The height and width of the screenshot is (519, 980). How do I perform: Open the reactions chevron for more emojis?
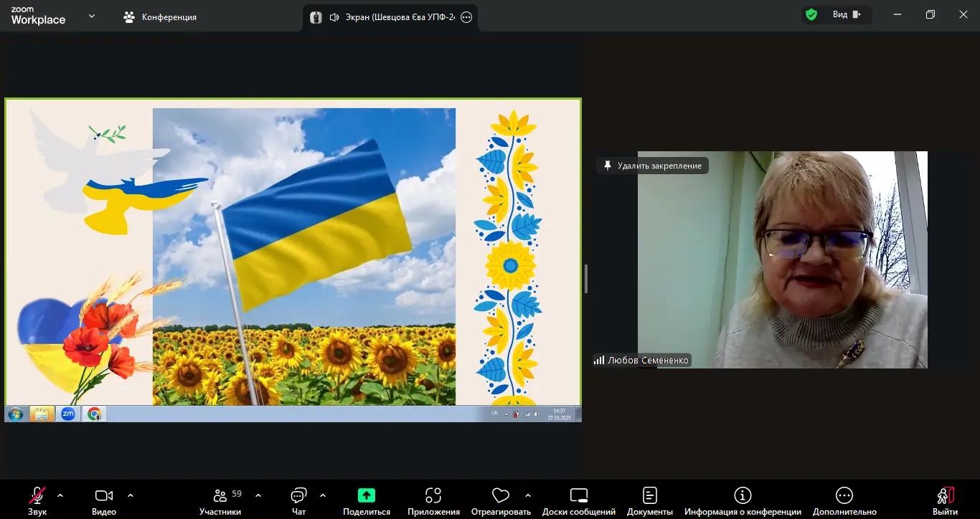point(528,495)
